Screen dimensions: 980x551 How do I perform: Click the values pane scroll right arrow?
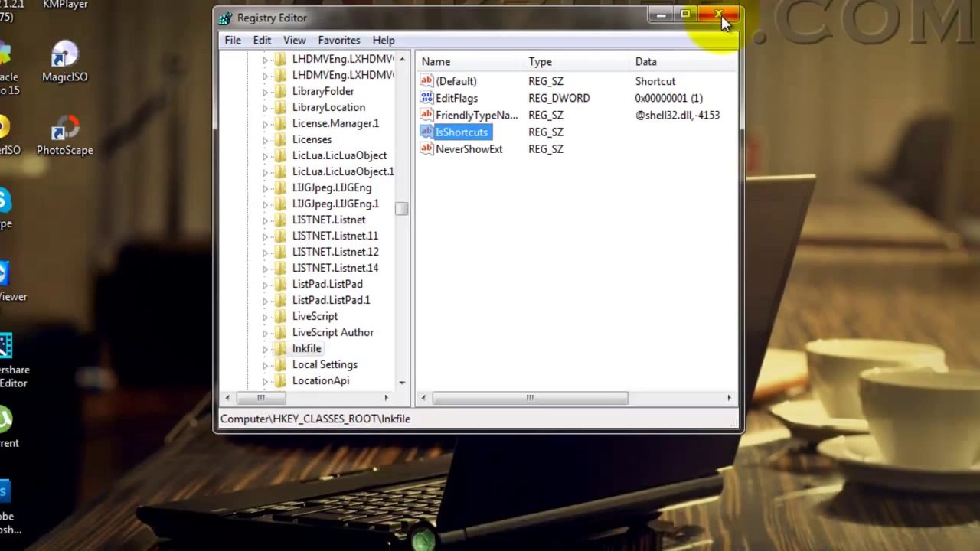[729, 398]
